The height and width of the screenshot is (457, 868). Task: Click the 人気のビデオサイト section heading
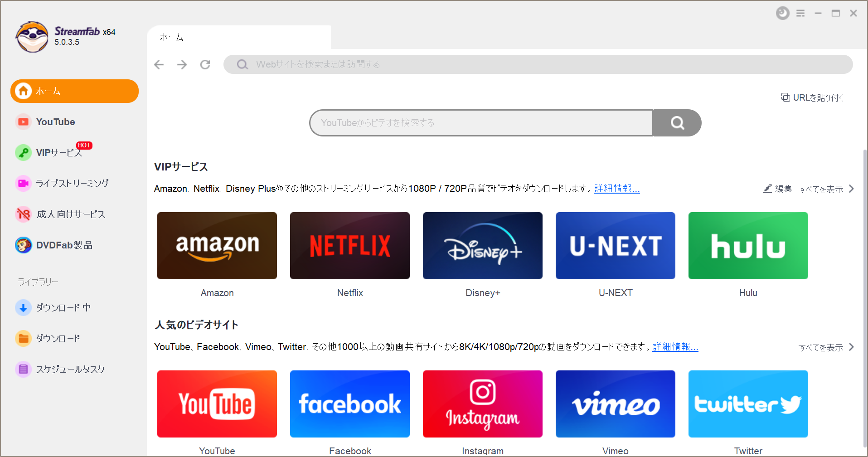tap(196, 325)
